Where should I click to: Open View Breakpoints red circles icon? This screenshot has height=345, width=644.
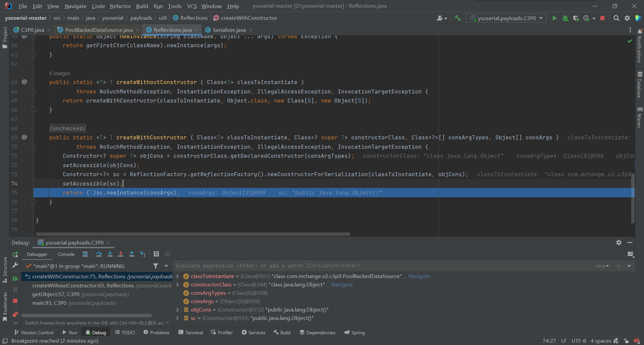[15, 314]
